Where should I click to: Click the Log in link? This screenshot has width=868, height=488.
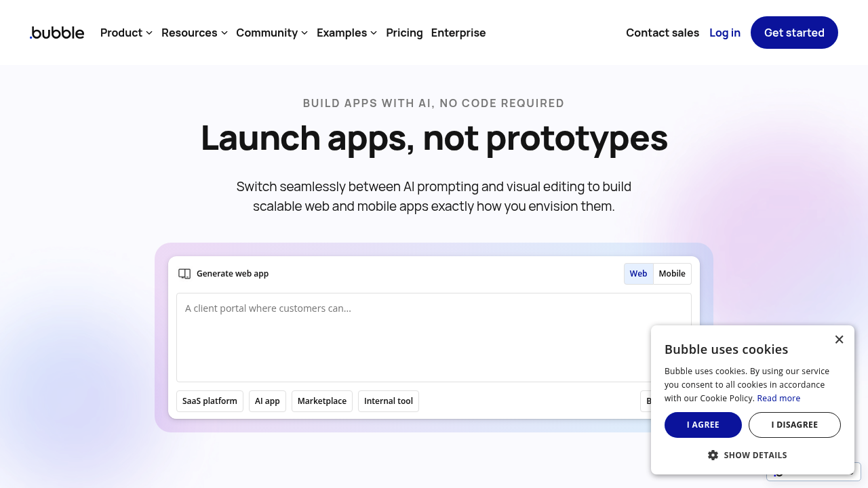coord(725,33)
